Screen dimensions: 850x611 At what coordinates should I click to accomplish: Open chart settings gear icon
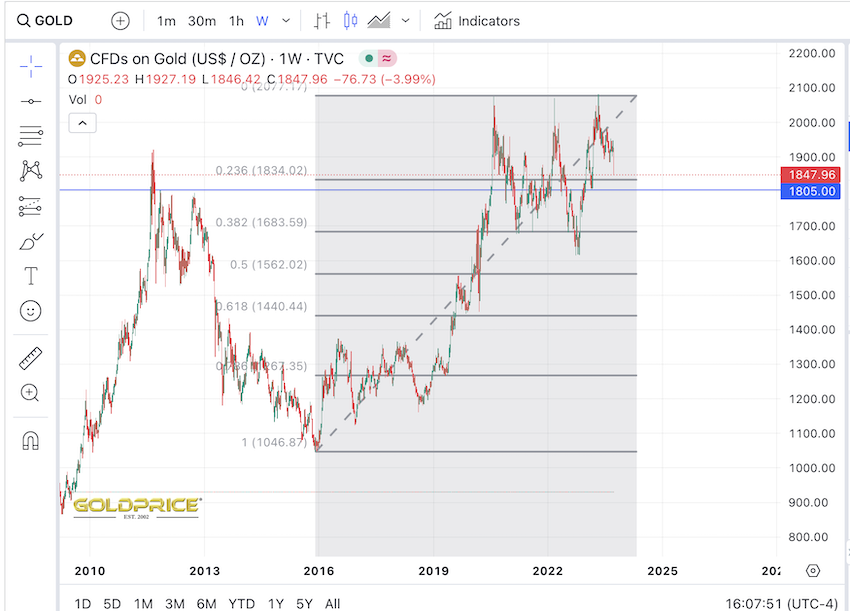click(813, 571)
